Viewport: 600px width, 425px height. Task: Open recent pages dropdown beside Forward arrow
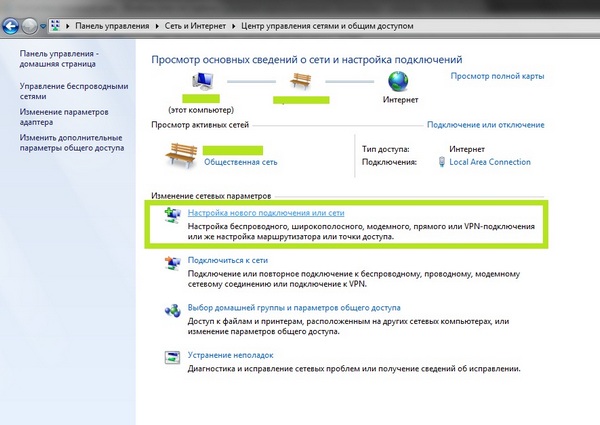click(43, 26)
